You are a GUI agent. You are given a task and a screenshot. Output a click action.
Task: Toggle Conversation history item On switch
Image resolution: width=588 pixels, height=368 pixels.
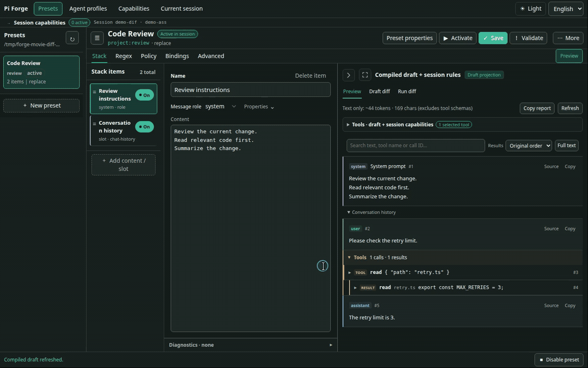coord(145,127)
